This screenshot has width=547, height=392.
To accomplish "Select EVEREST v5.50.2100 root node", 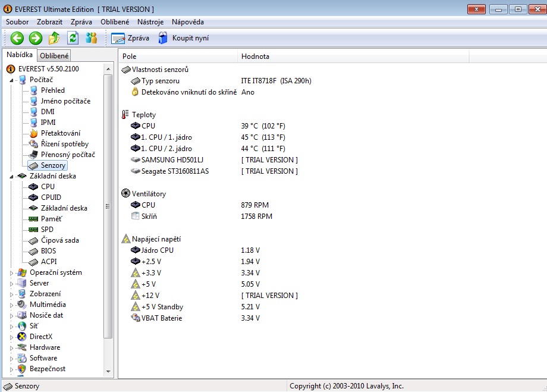I will pyautogui.click(x=49, y=69).
